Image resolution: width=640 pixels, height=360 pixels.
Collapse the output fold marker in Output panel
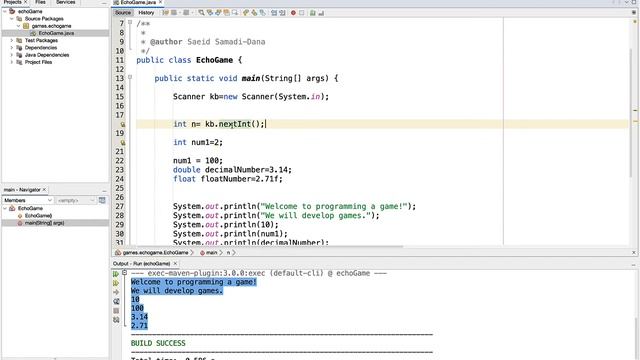pos(125,273)
